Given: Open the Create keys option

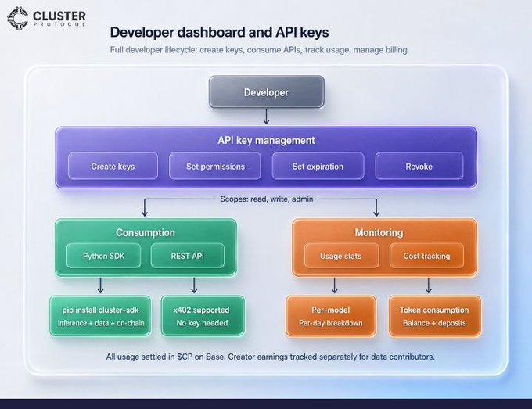Looking at the screenshot, I should [x=113, y=166].
